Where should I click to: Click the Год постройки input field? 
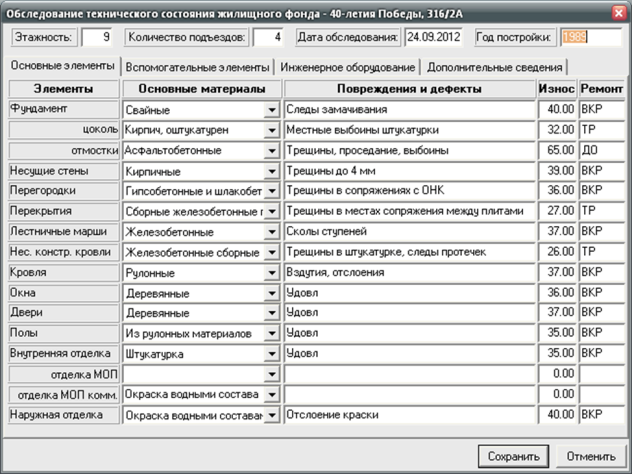pos(591,37)
